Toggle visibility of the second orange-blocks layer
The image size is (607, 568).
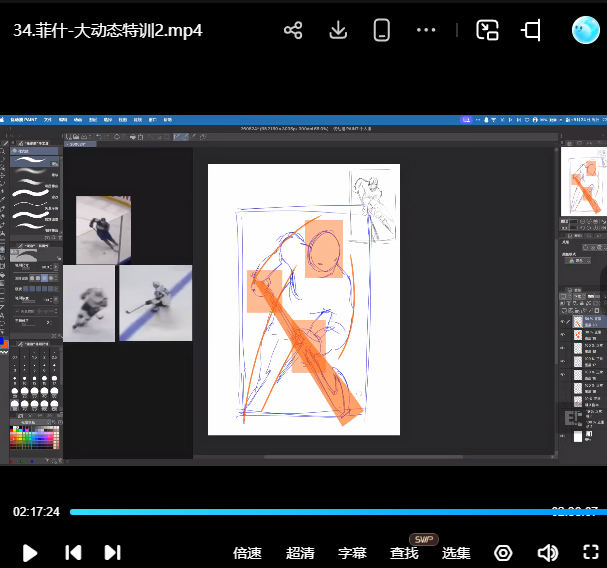tap(563, 335)
